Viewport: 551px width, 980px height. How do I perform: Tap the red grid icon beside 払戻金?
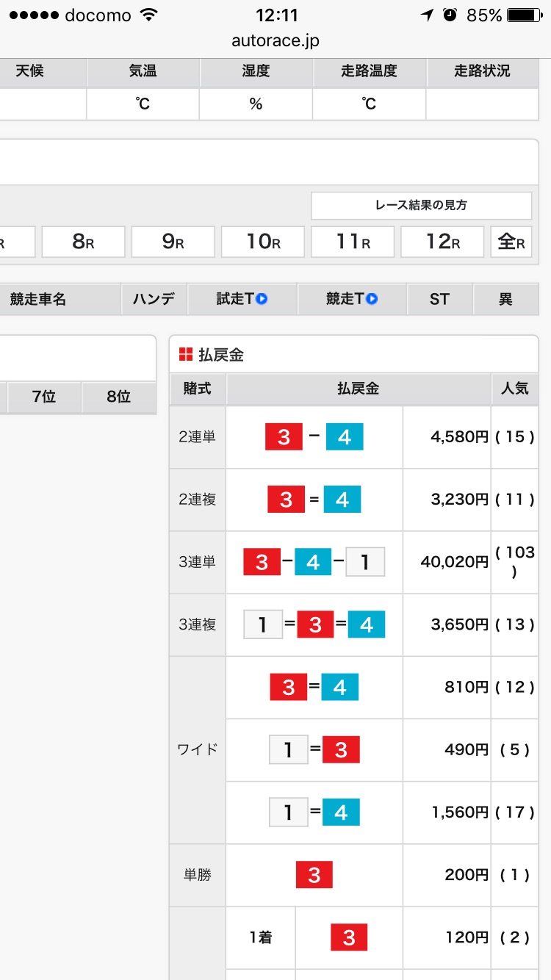(x=186, y=355)
